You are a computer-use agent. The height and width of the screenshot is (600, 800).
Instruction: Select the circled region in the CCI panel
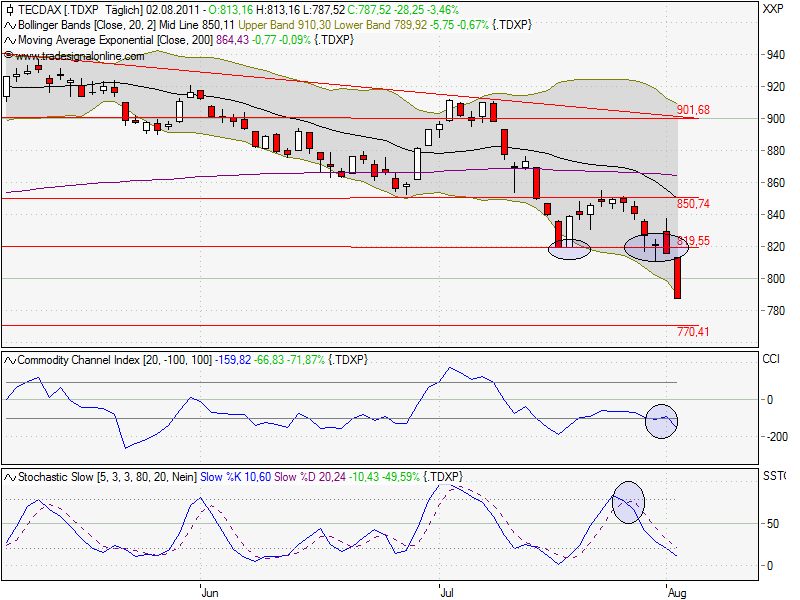[x=661, y=422]
